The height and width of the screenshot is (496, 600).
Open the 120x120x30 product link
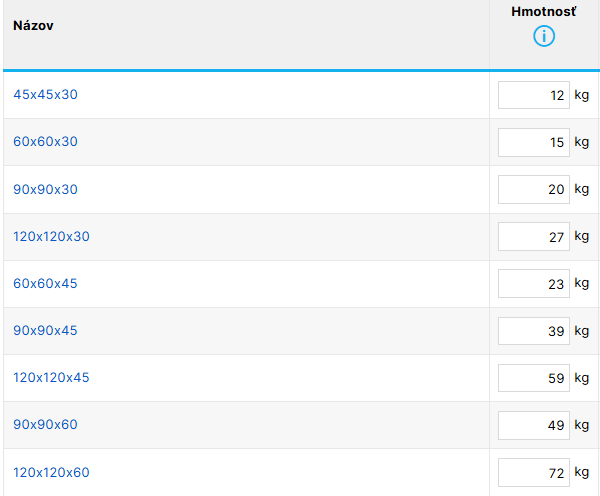tap(51, 237)
